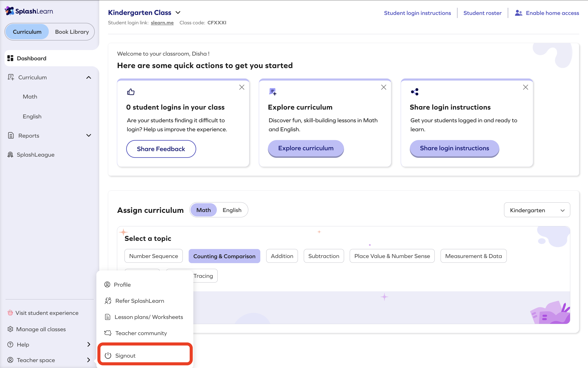
Task: Click the Teacher community chat icon
Action: [108, 333]
